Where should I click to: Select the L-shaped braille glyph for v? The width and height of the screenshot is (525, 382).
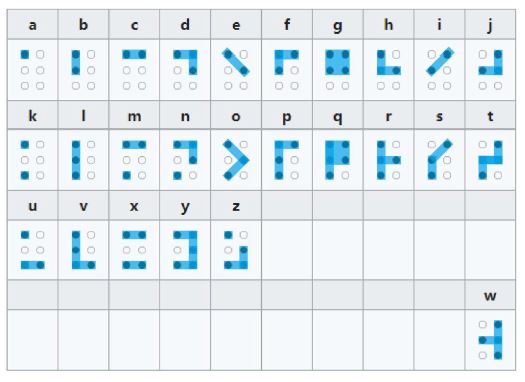83,250
